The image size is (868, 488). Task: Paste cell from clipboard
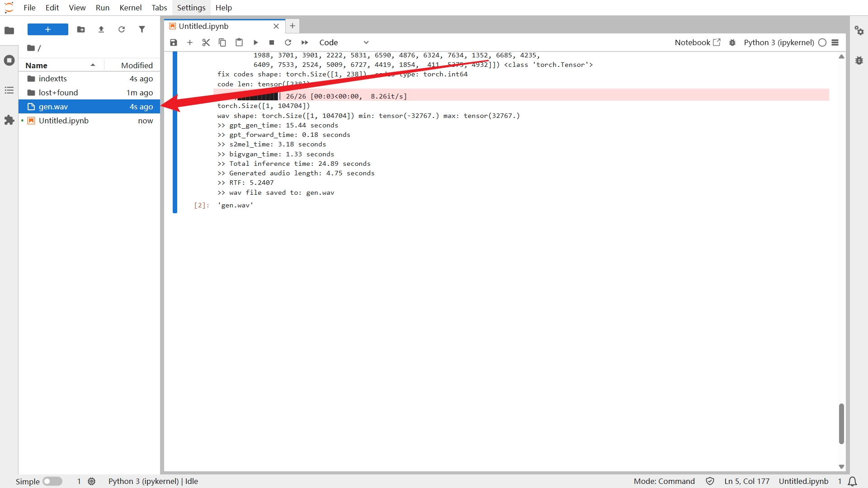coord(239,42)
